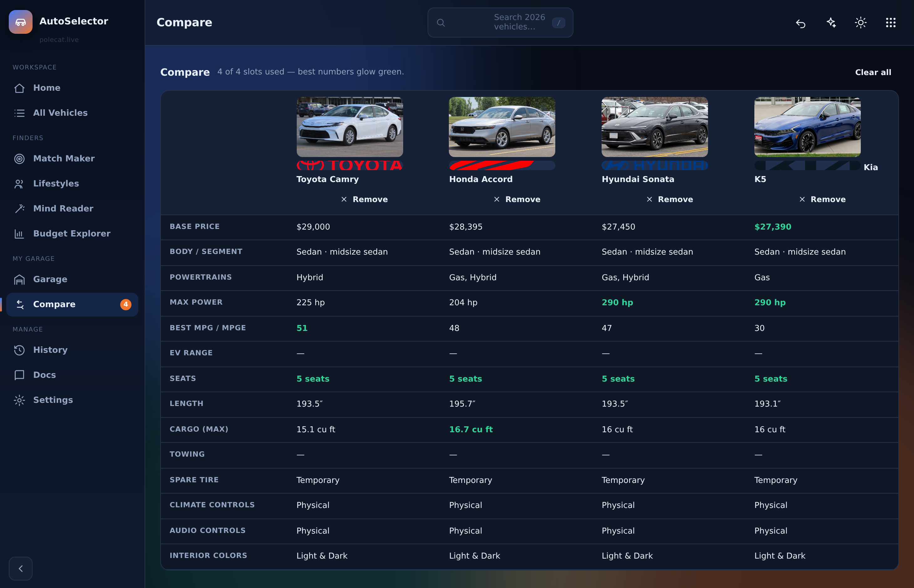Remove Honda Accord from comparison
This screenshot has height=588, width=914.
point(517,199)
